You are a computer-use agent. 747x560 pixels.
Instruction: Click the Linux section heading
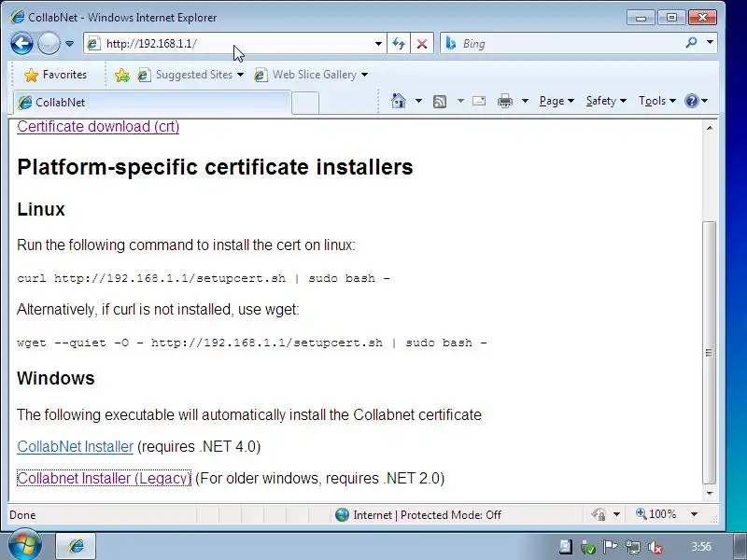pos(41,209)
